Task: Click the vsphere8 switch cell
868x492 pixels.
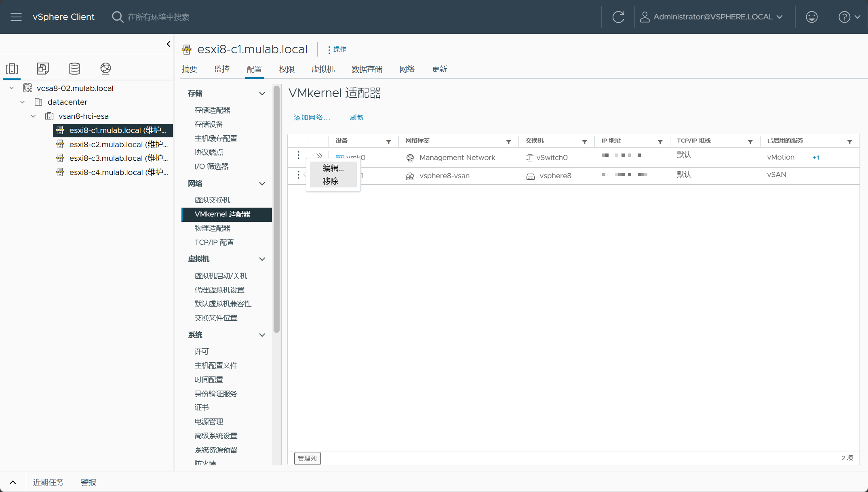Action: pyautogui.click(x=555, y=176)
